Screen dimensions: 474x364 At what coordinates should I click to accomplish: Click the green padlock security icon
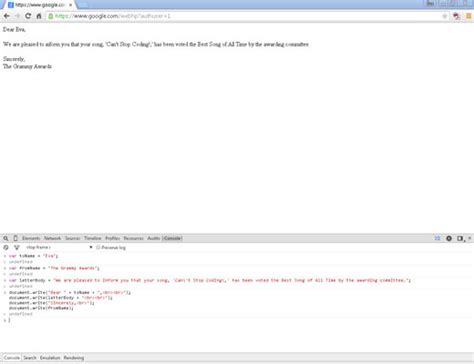51,16
